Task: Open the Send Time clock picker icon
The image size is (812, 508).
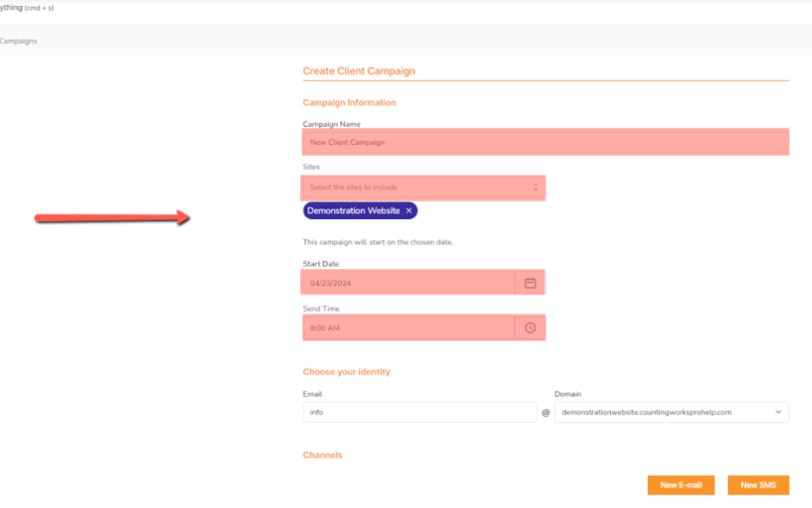Action: pyautogui.click(x=530, y=327)
